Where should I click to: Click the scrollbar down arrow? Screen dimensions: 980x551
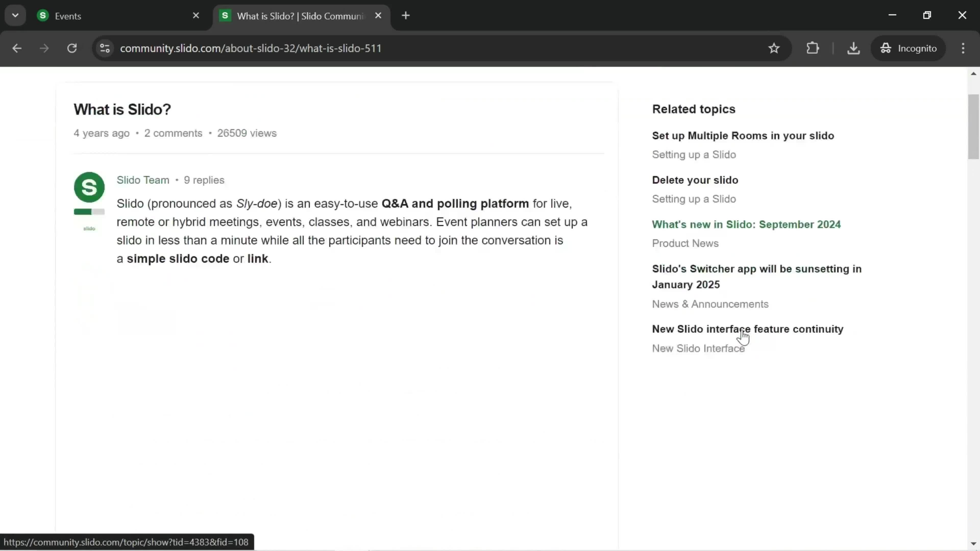[973, 544]
